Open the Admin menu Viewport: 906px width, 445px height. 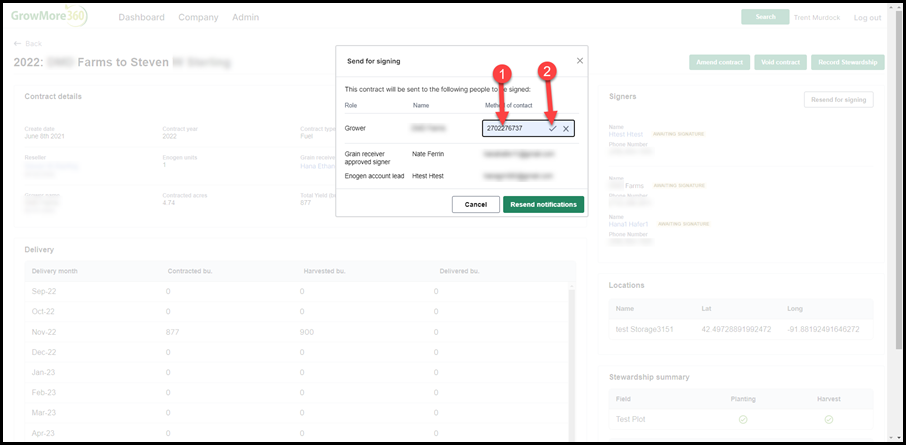246,17
